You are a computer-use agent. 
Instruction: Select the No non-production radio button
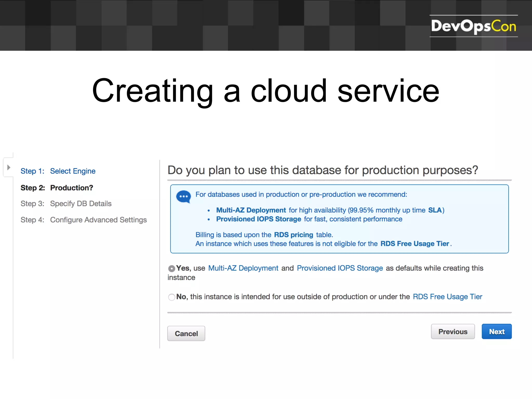[x=171, y=297]
